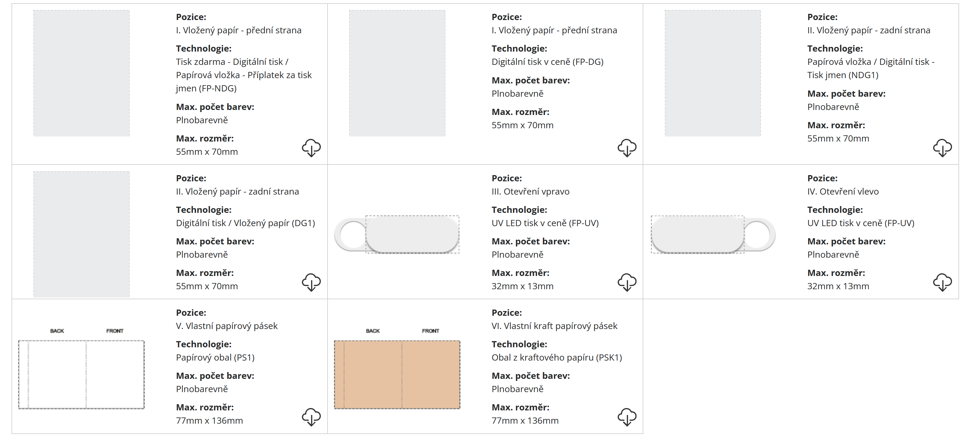Select the "VI. Vlastní kraft papírový pásek" text
Image resolution: width=980 pixels, height=444 pixels.
[x=554, y=326]
